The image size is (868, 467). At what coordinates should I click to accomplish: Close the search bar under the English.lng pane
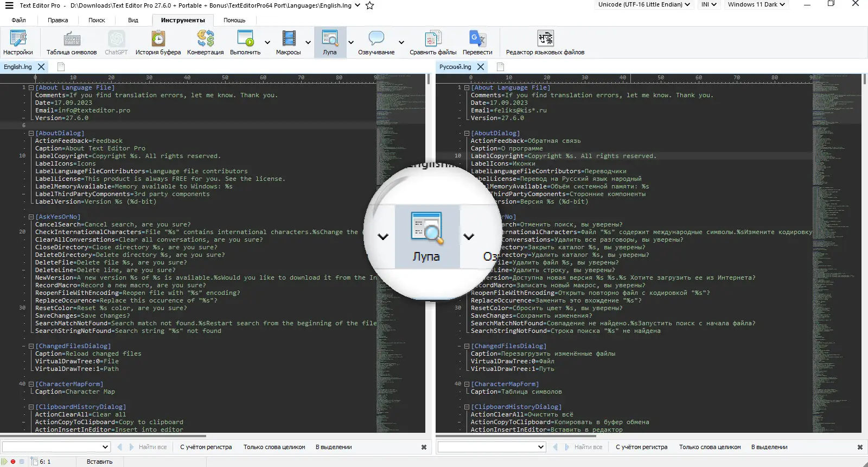click(424, 447)
